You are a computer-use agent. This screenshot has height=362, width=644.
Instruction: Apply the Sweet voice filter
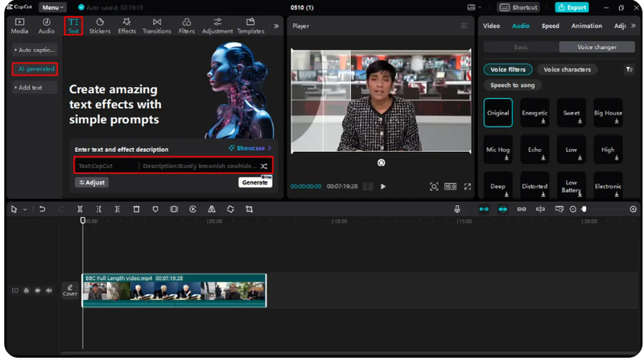pos(572,113)
